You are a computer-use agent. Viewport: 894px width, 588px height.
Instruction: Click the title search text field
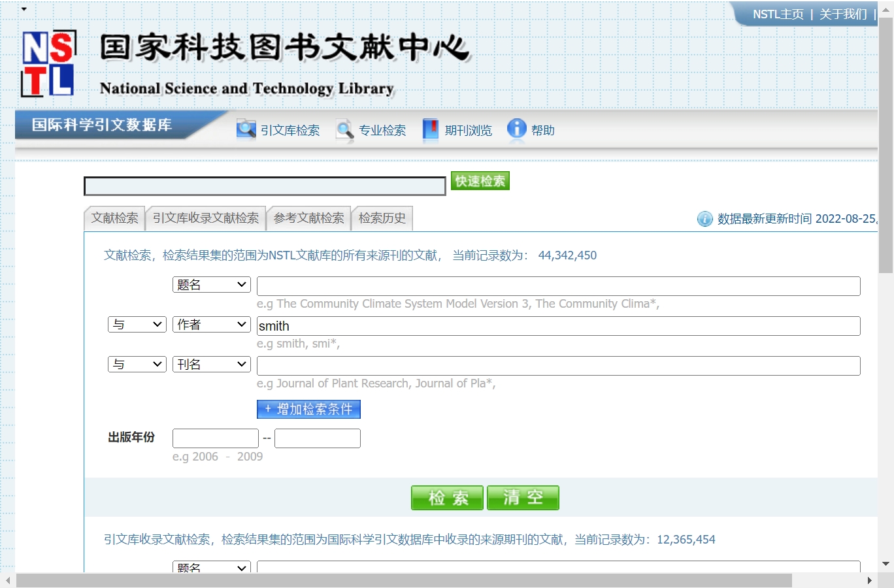[559, 286]
